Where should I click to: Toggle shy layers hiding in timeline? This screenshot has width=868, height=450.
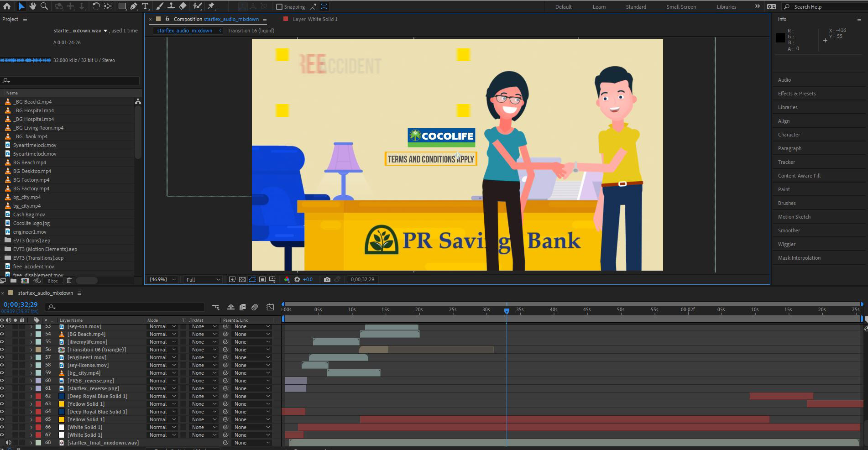tap(231, 307)
